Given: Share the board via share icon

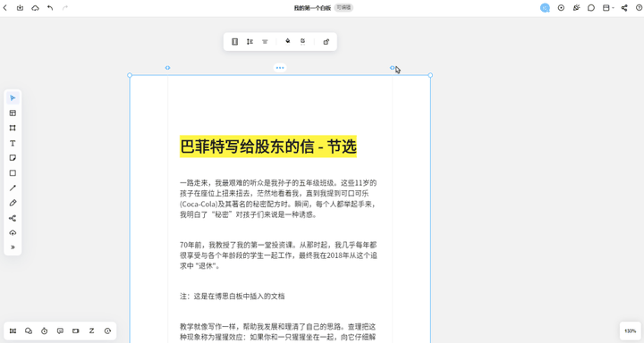Looking at the screenshot, I should 624,8.
